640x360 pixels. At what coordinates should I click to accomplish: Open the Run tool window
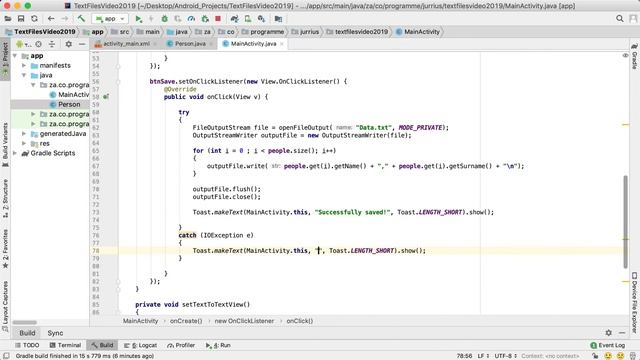(218, 345)
